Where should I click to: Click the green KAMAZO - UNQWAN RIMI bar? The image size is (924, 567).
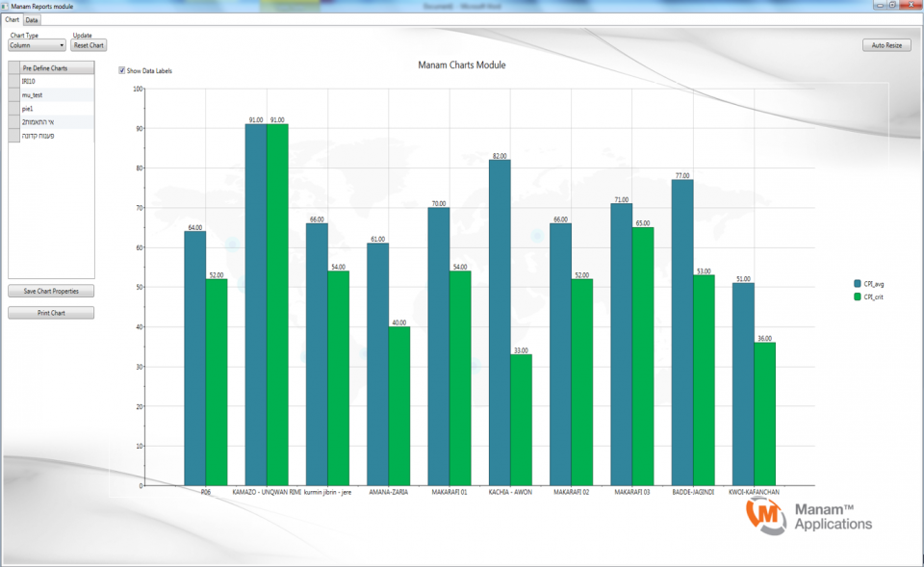[x=277, y=305]
